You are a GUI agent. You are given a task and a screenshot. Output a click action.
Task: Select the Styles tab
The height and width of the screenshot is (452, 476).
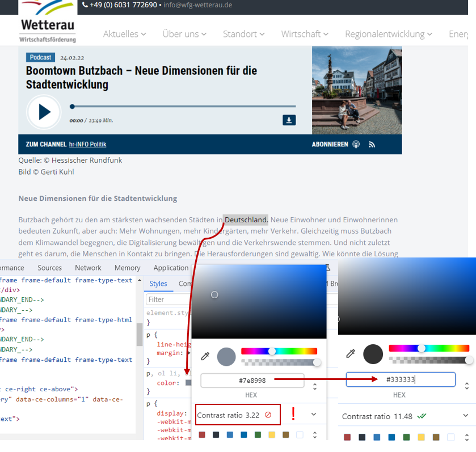tap(158, 284)
